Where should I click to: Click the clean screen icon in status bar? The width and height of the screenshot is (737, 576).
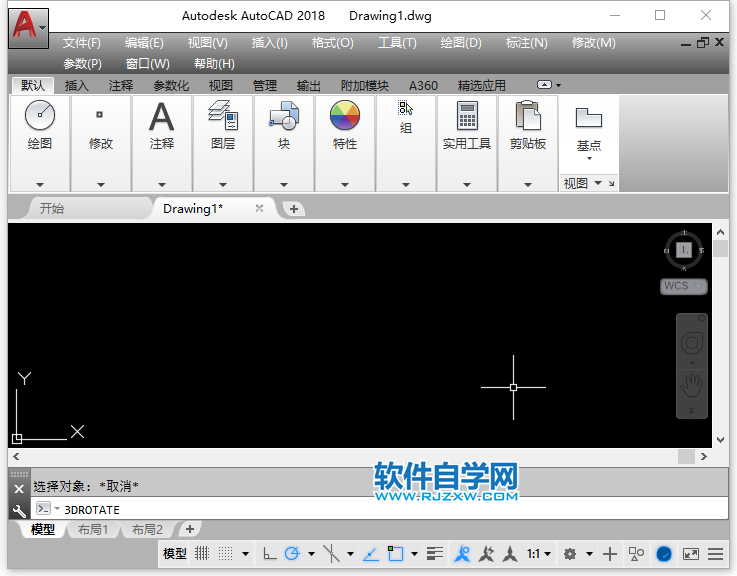point(690,554)
